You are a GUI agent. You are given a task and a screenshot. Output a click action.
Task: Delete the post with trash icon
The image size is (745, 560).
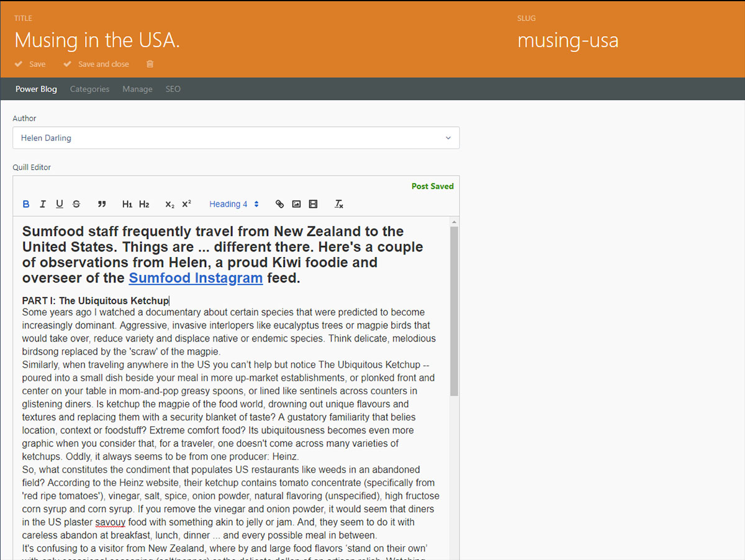point(150,64)
